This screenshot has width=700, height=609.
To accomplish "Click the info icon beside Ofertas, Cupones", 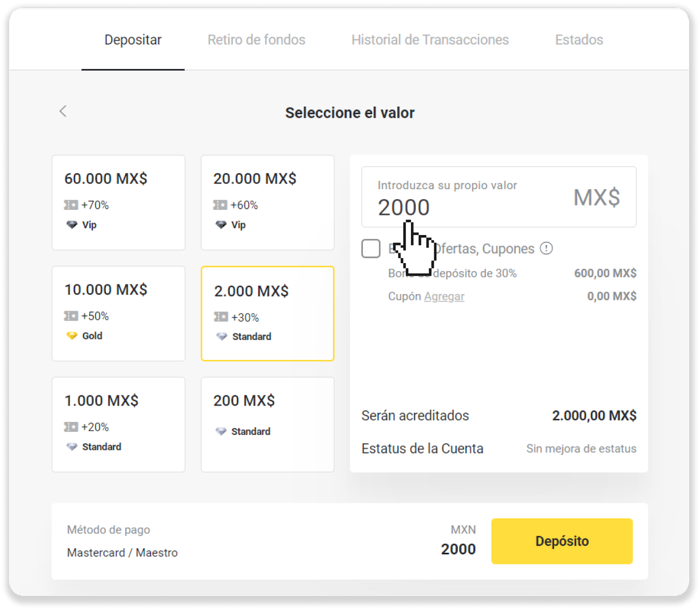I will pos(546,248).
